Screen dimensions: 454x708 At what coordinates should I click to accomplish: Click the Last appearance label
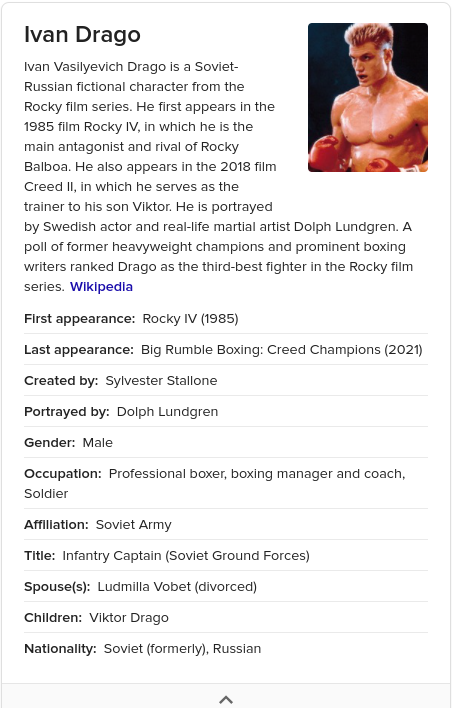79,350
